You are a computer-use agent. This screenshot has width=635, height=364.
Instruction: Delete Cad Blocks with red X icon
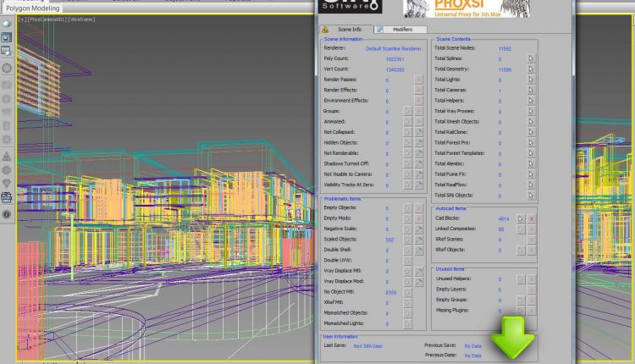click(532, 218)
